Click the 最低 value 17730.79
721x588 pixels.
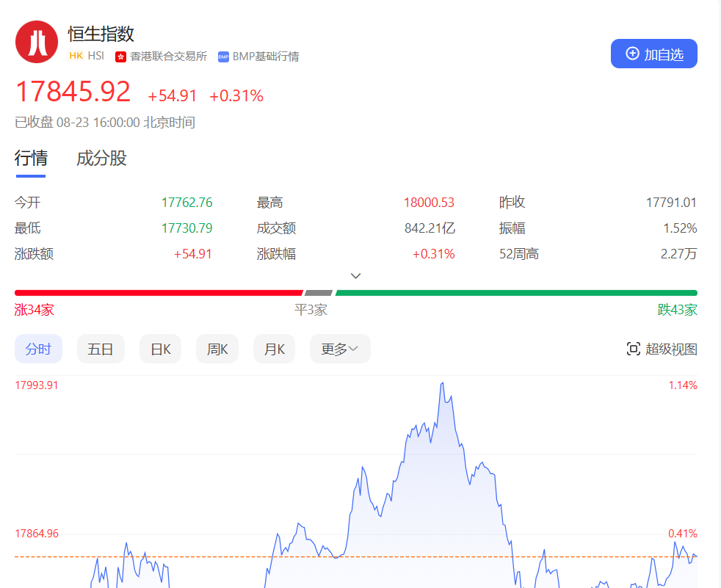tap(186, 228)
